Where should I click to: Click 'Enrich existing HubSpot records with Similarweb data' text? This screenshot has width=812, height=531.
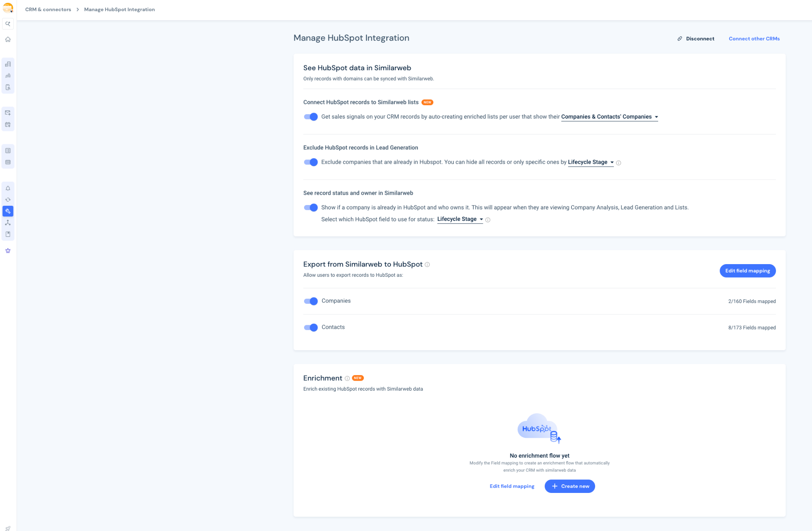(363, 389)
